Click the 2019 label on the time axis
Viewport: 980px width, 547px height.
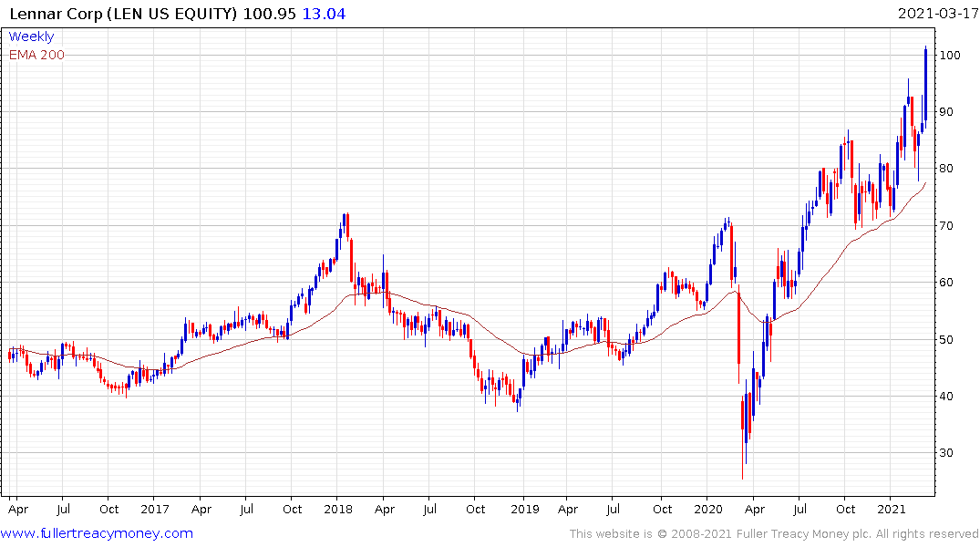coord(524,509)
